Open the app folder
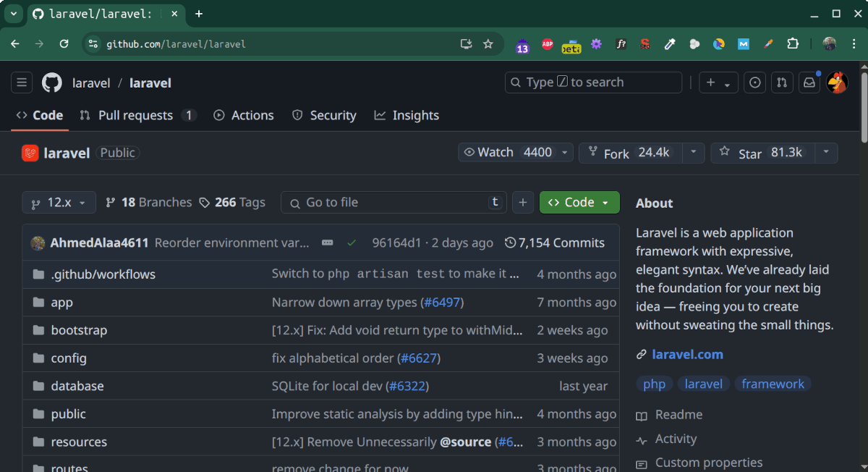 [62, 303]
